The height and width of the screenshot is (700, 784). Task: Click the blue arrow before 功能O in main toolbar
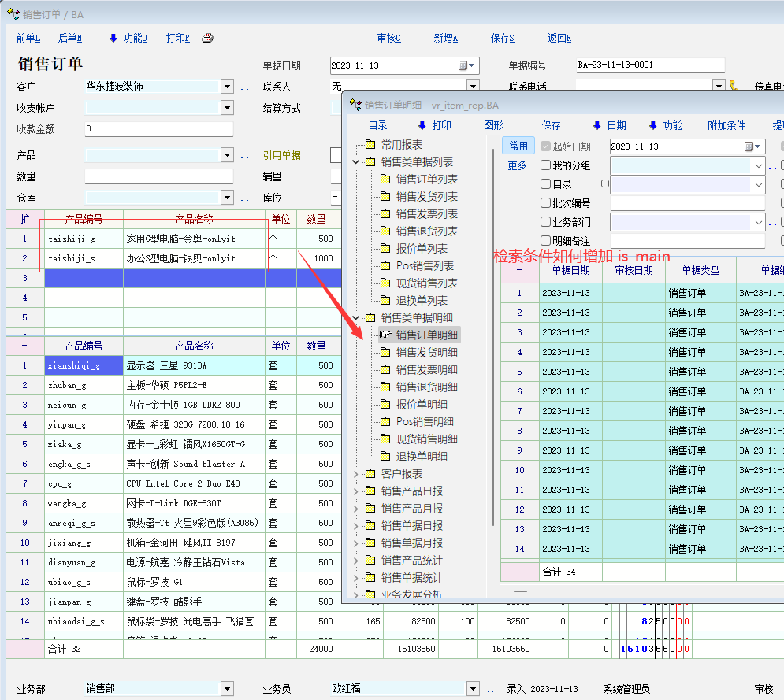(113, 38)
